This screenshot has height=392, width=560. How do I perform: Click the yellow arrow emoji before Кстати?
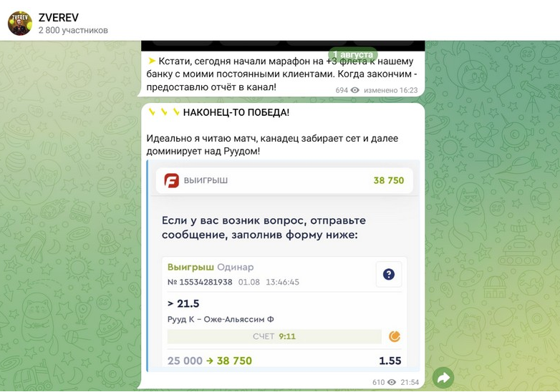[x=152, y=62]
